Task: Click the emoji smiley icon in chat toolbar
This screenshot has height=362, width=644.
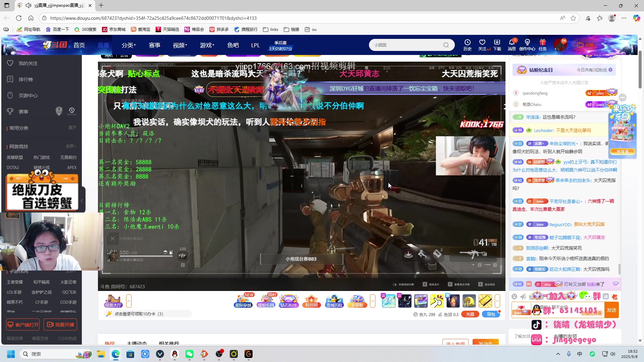Action: pyautogui.click(x=515, y=296)
